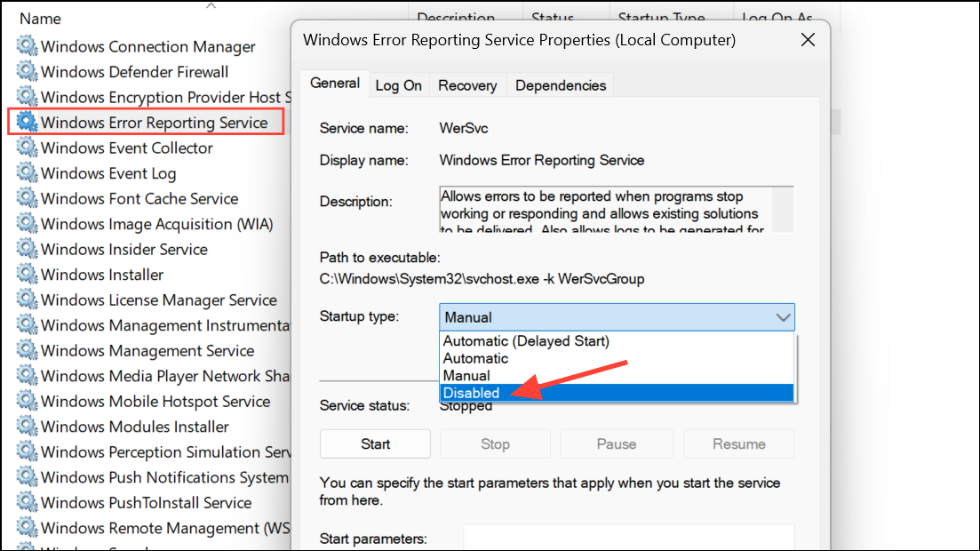Click gear icon beside Windows Font Cache Service
The height and width of the screenshot is (551, 980).
point(27,197)
